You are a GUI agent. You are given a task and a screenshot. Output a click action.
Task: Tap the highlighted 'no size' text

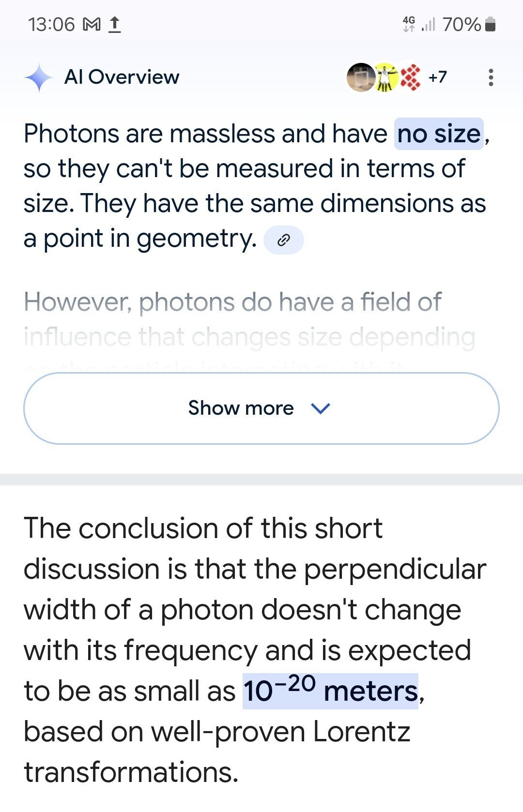[x=439, y=134]
